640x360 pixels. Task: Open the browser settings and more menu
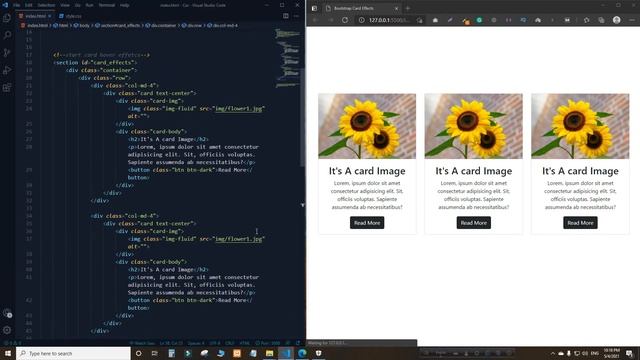click(x=631, y=20)
